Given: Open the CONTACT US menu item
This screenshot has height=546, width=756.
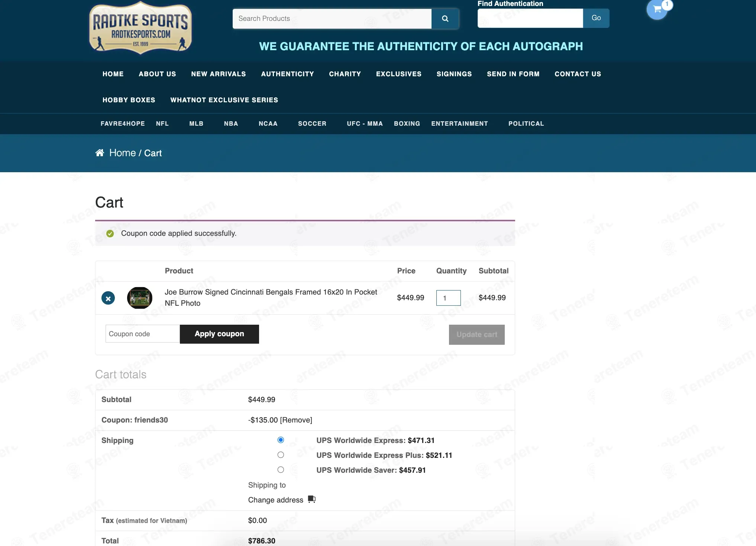Looking at the screenshot, I should pos(578,74).
